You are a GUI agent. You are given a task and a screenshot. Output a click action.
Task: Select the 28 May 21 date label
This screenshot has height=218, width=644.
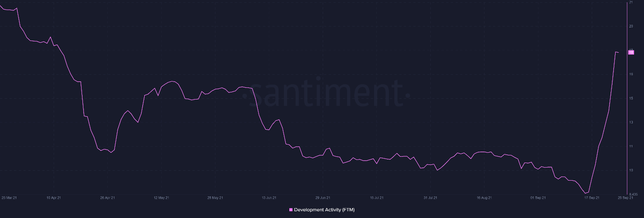215,198
